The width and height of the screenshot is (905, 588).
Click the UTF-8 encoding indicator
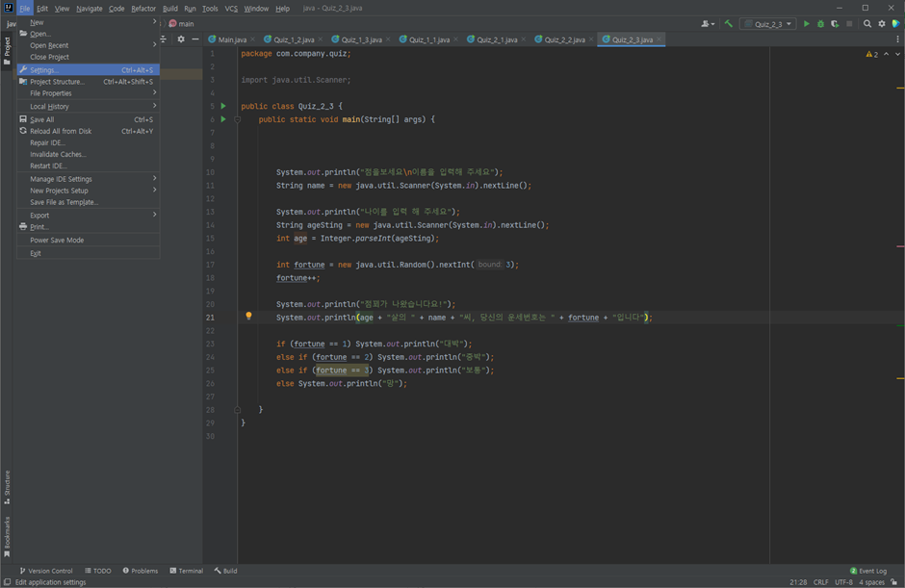843,581
